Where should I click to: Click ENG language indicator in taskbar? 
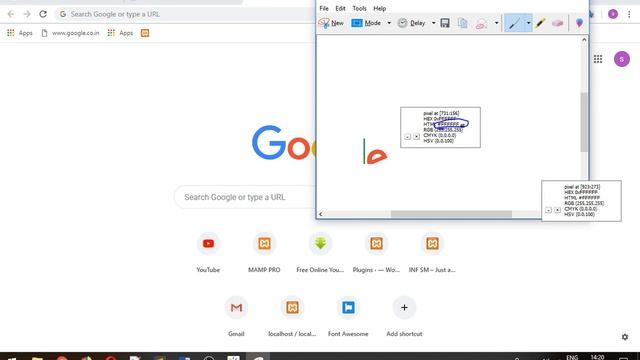(x=572, y=357)
